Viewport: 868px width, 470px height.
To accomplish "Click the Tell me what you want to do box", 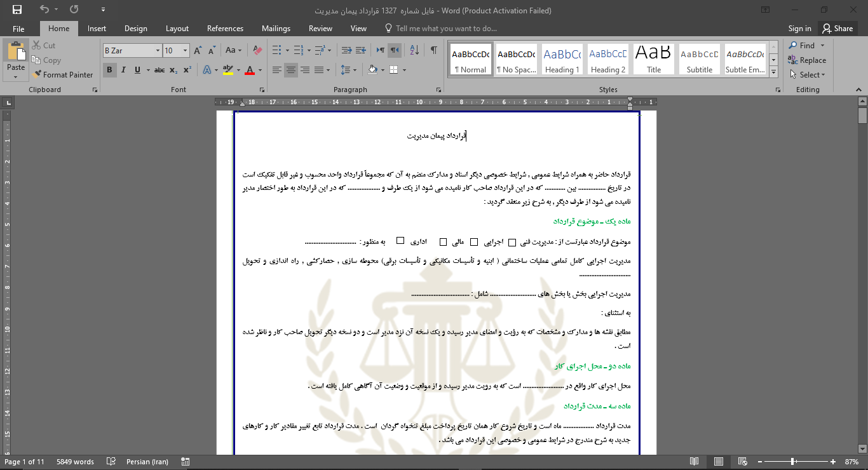I will (x=445, y=29).
